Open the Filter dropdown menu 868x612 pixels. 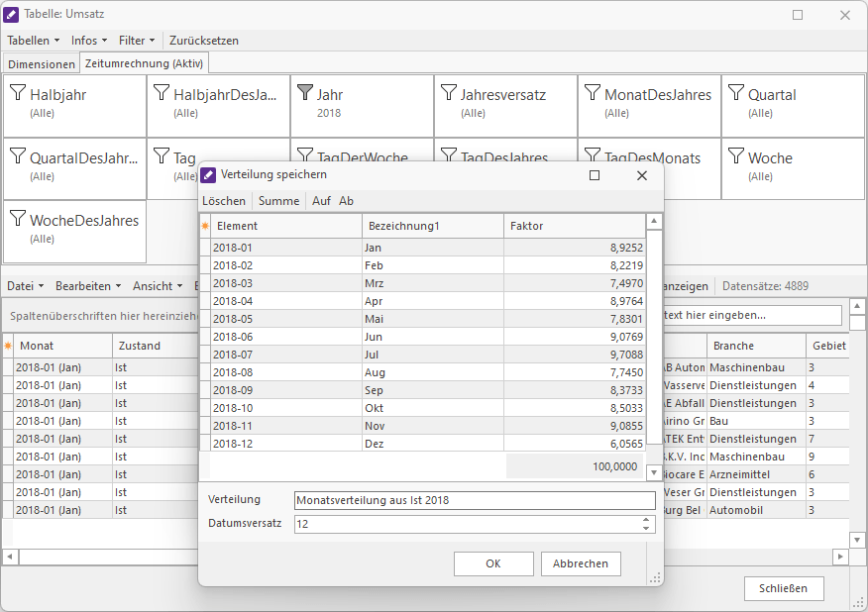[x=137, y=41]
